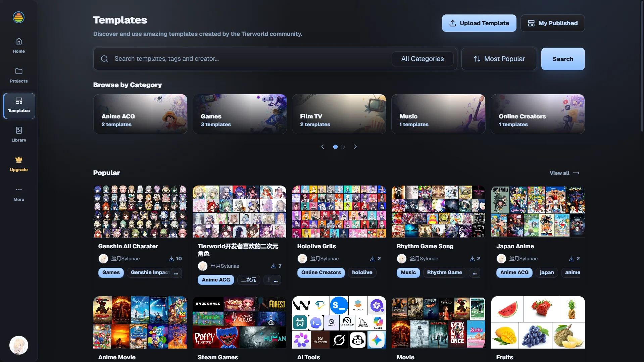Go to next category carousel page
The image size is (644, 362).
click(355, 147)
